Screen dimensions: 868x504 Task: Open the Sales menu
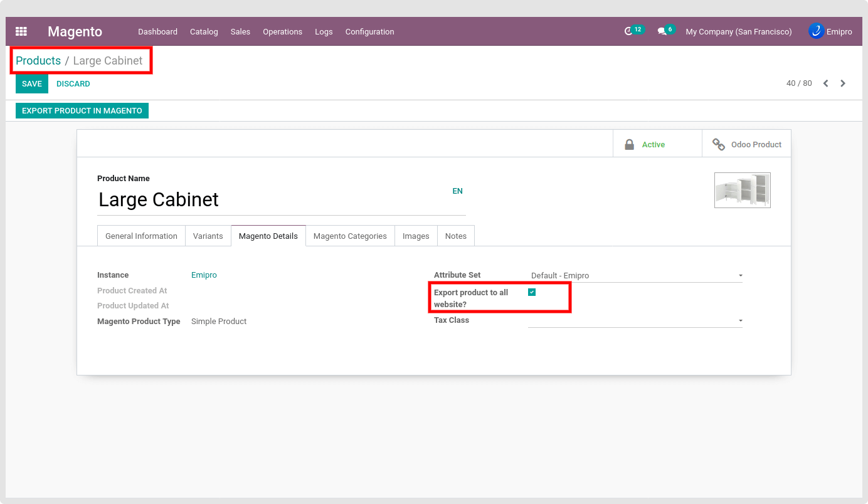[x=240, y=31]
